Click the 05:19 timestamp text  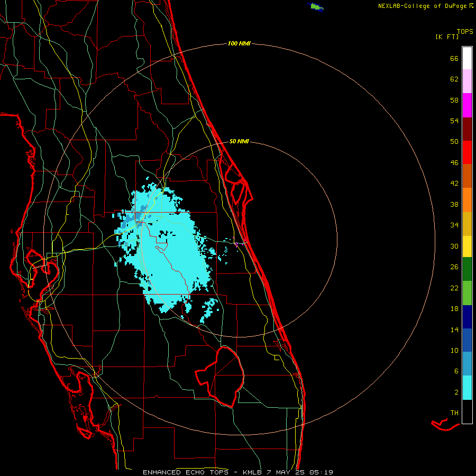pos(321,472)
